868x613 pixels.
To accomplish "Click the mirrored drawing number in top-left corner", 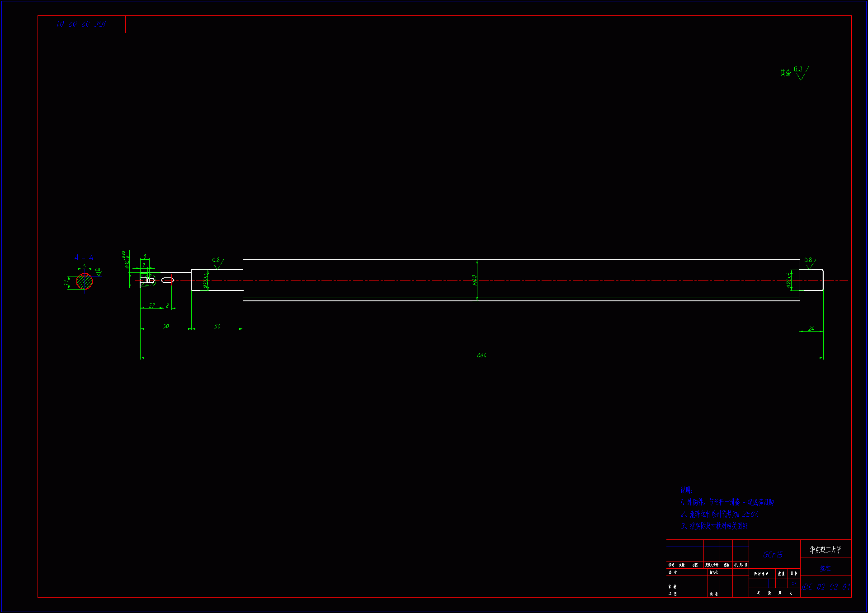I will click(x=81, y=24).
